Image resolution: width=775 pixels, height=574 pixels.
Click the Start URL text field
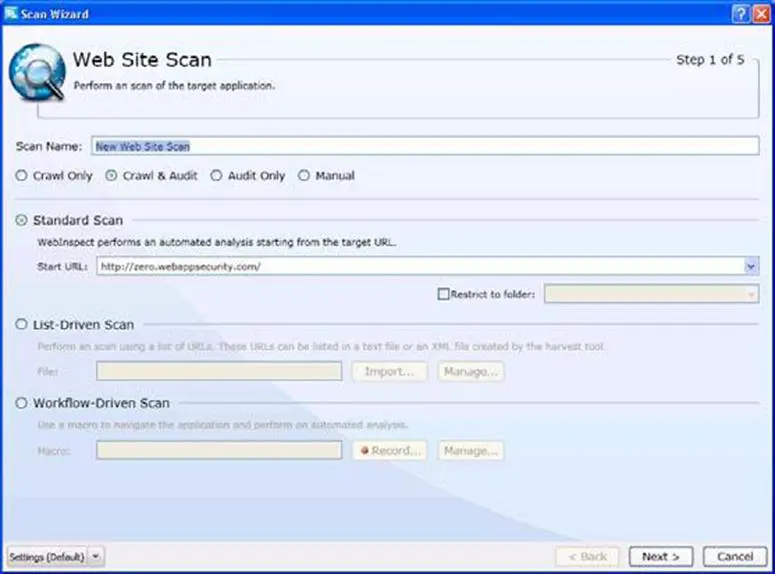coord(418,267)
